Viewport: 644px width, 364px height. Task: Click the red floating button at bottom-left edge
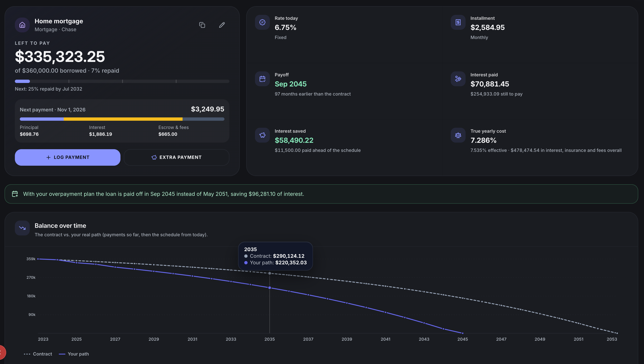point(2,352)
